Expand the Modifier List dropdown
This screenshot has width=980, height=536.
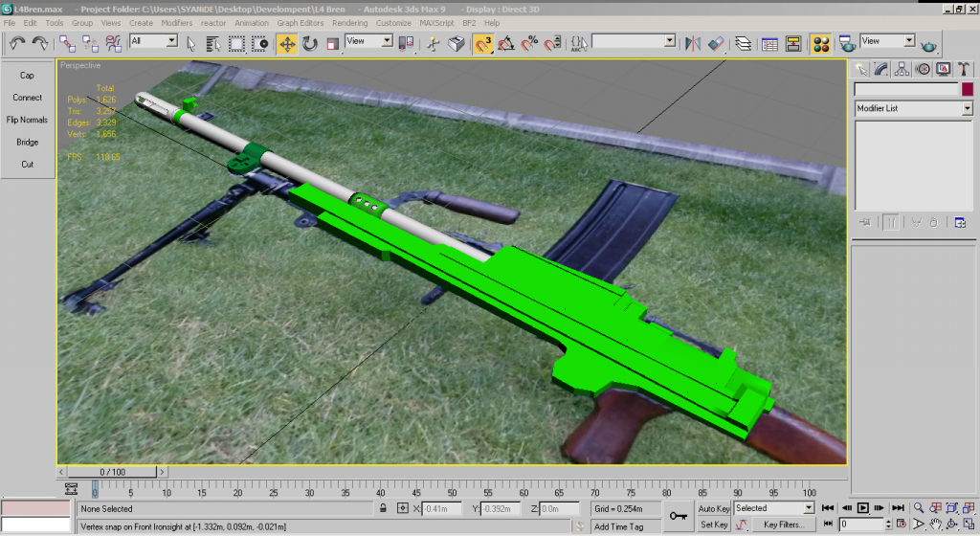967,109
